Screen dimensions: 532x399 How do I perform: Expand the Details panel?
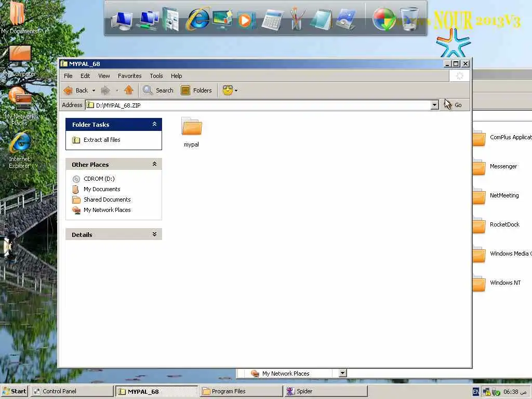coord(154,234)
